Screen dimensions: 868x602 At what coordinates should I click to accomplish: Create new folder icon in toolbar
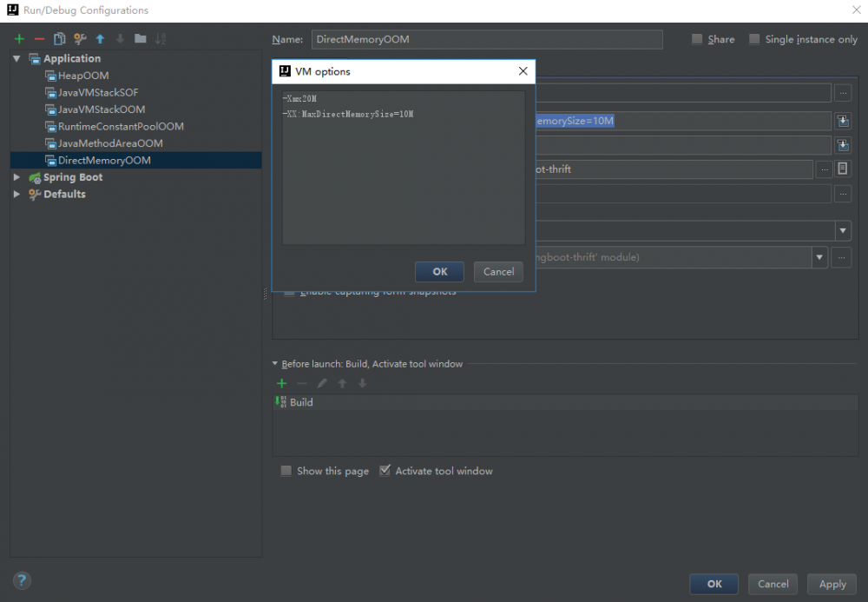141,39
